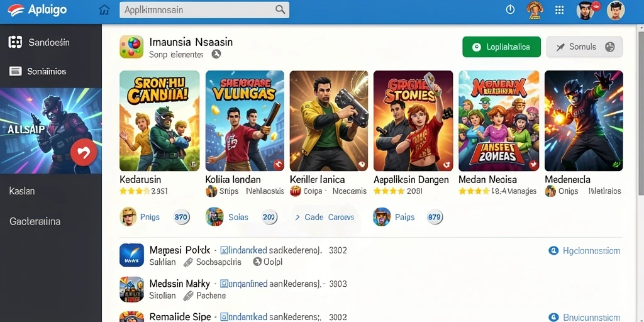644x322 pixels.
Task: Toggle checkbox in Mapesi Pol'dk row
Action: tap(225, 250)
